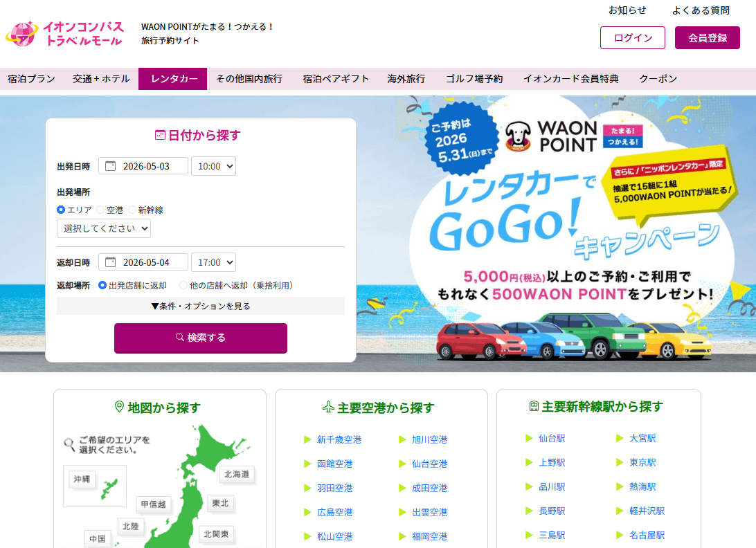
Task: Select the 空港 departure radio button
Action: coord(100,210)
